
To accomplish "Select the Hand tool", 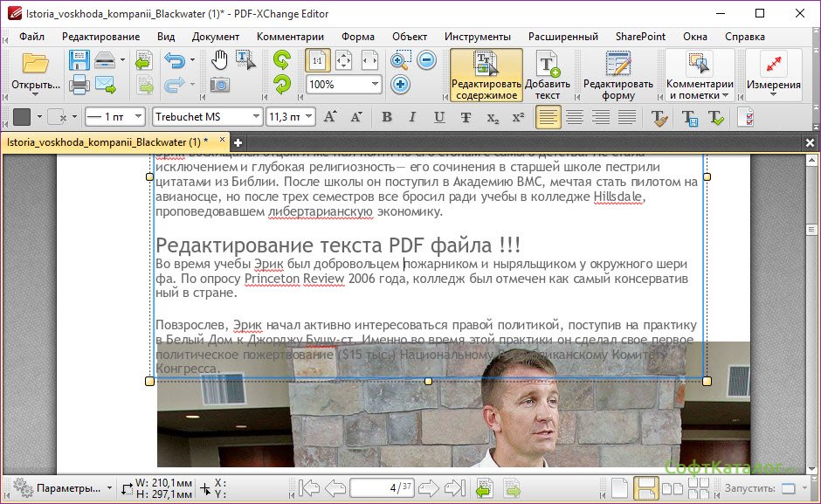I will point(219,60).
